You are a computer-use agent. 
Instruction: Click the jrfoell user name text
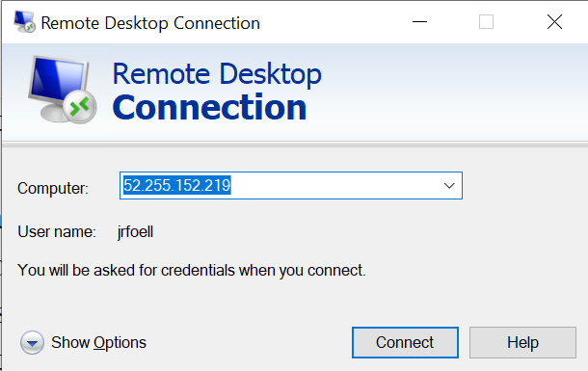[x=135, y=232]
